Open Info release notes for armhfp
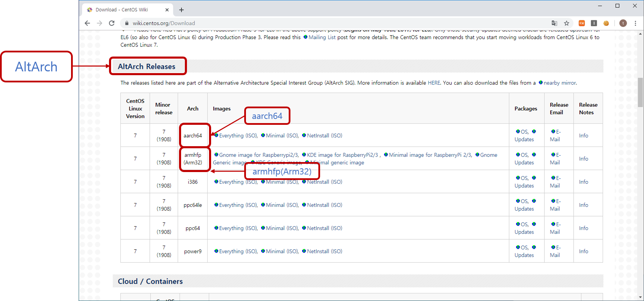Viewport: 644px width, 301px height. [x=584, y=159]
